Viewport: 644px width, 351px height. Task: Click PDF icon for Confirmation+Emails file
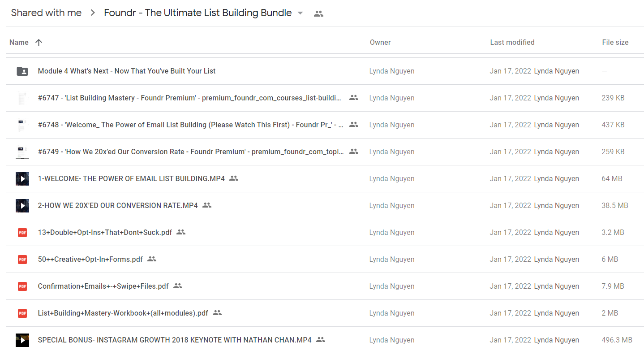(x=22, y=286)
